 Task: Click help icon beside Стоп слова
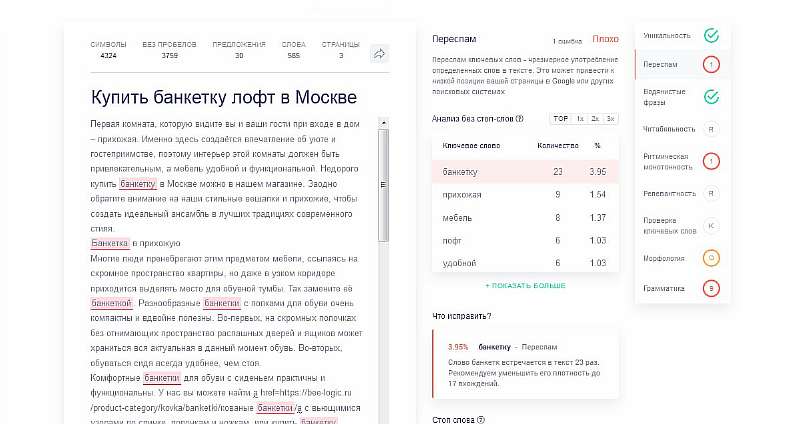pyautogui.click(x=481, y=420)
